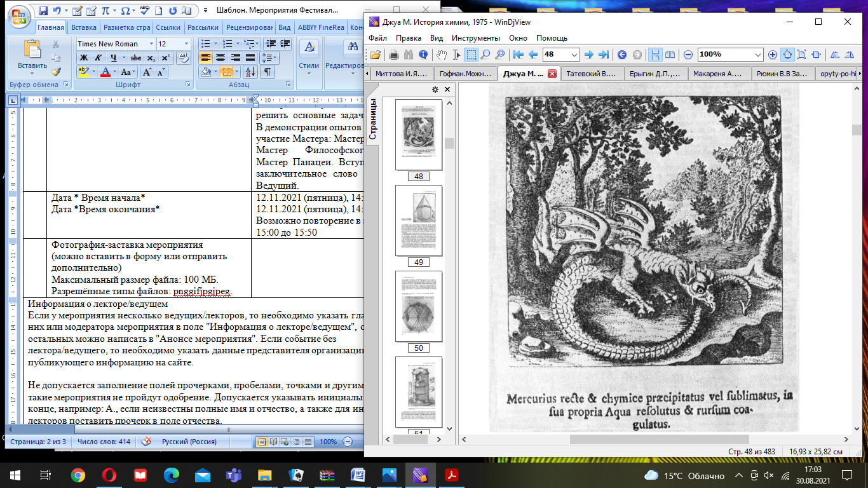Rotate page left in WinDjView
Viewport: 868px width, 488px height.
pos(835,55)
